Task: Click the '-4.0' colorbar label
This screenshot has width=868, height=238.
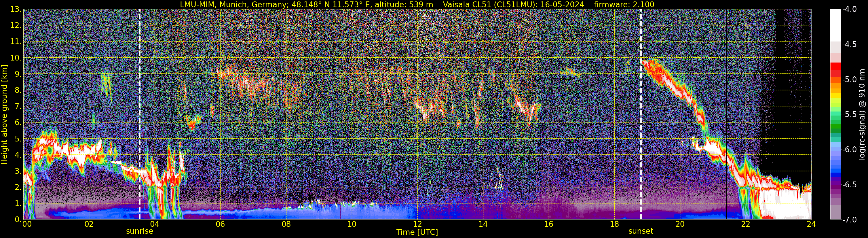Action: coord(849,10)
